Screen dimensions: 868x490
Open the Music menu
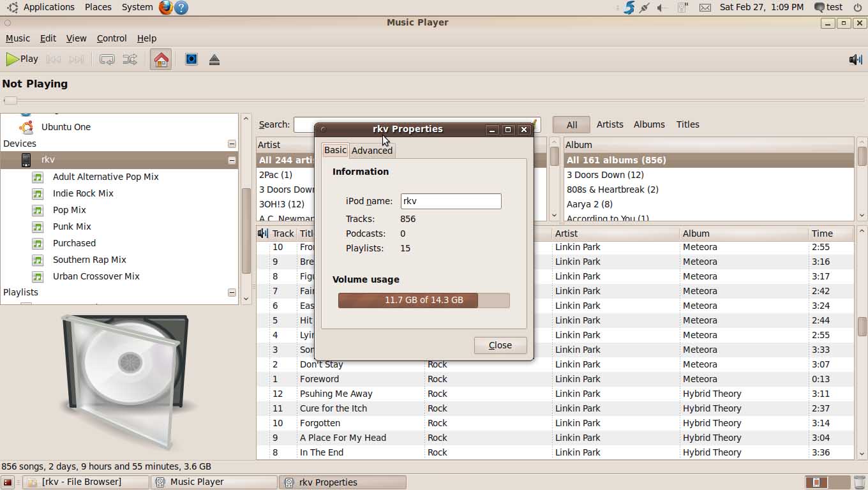(18, 38)
